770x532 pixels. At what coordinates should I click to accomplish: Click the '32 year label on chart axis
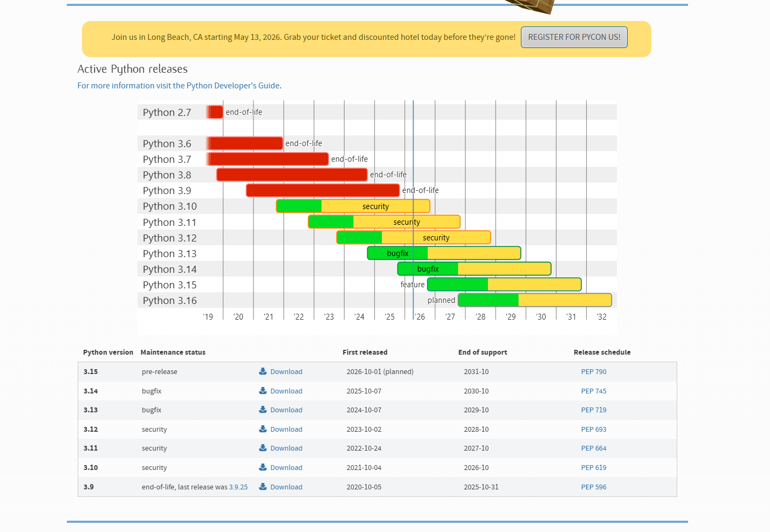601,317
